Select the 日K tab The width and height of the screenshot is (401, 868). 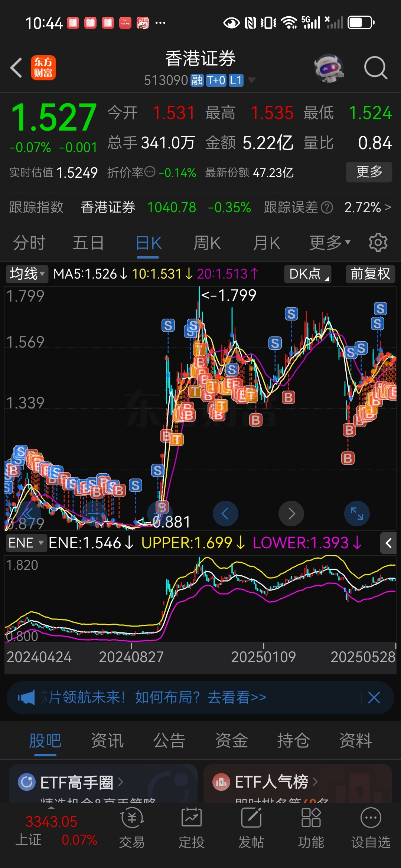pyautogui.click(x=149, y=243)
